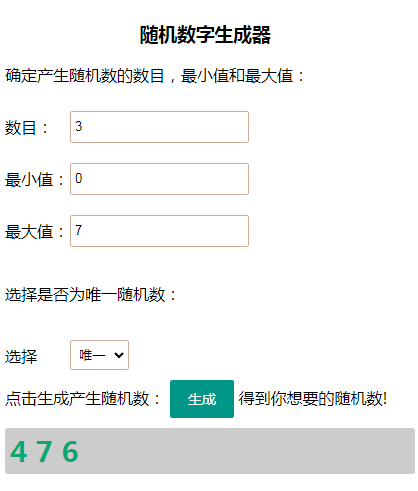Viewport: 418px width, 491px height.
Task: Click empty area of the gray result box
Action: pos(247,451)
